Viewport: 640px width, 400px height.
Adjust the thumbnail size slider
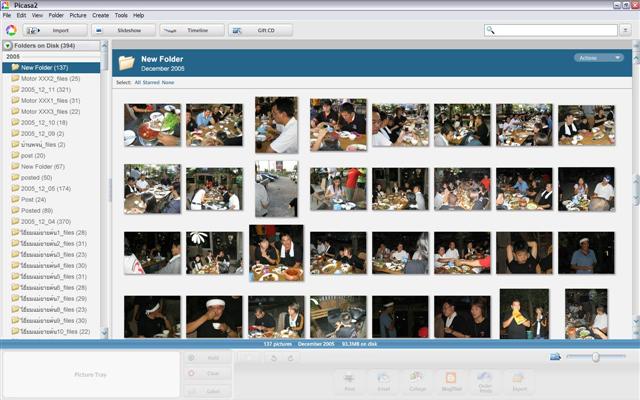tap(595, 356)
